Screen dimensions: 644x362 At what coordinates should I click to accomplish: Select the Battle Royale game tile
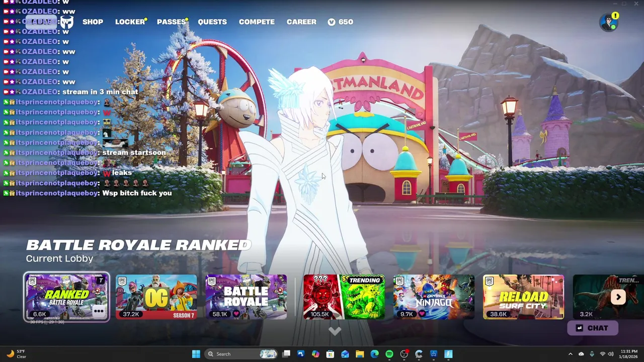(x=246, y=297)
